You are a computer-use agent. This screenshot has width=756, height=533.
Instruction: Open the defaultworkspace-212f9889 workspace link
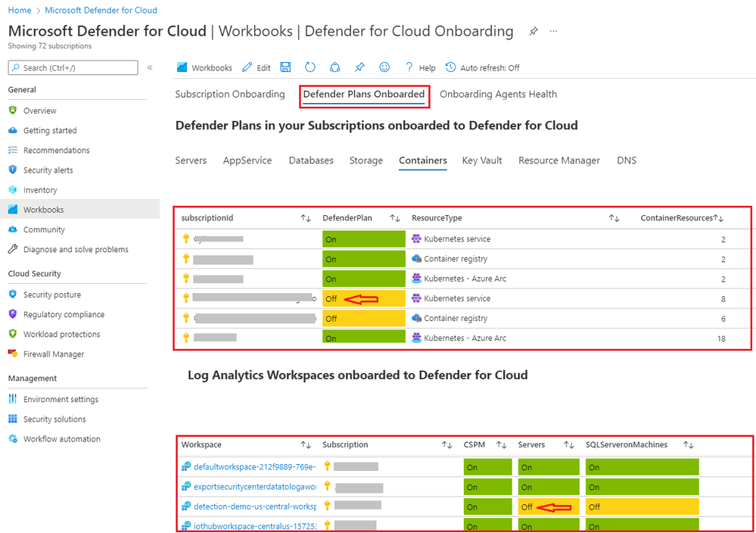coord(254,466)
